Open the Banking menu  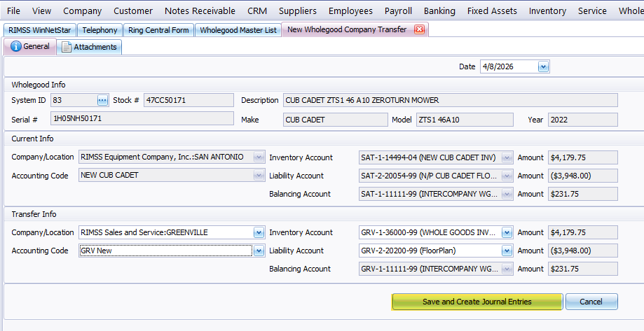[x=439, y=10]
